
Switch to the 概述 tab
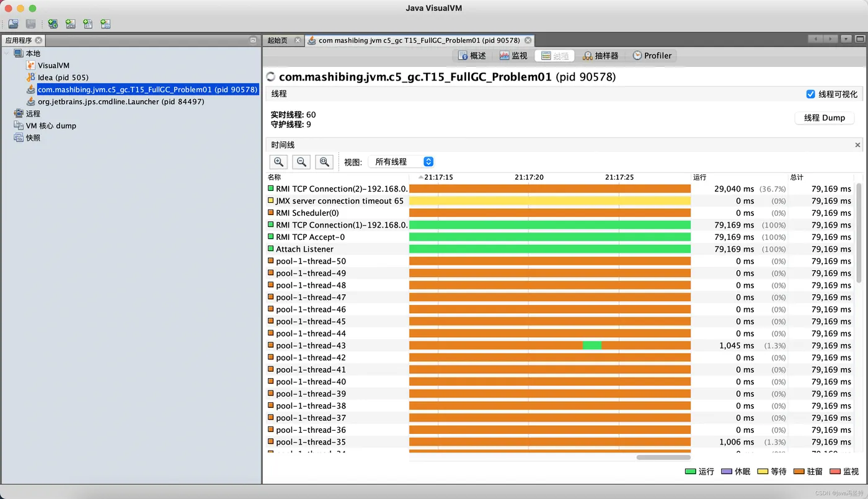point(472,56)
